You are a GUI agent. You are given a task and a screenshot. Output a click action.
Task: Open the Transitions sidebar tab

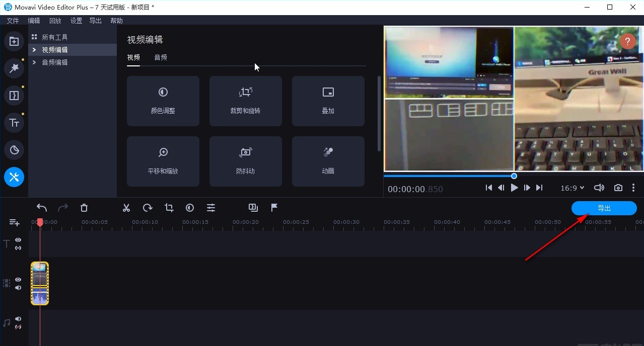click(x=14, y=95)
